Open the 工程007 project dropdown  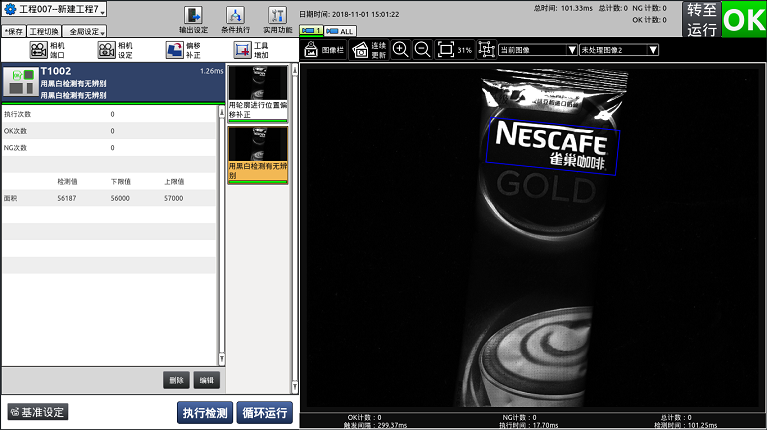[54, 9]
